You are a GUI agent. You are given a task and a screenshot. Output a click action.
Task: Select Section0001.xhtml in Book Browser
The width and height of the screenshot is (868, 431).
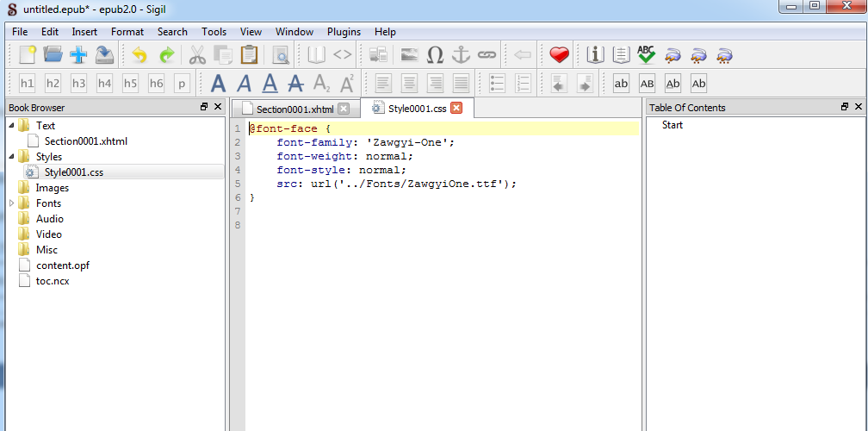click(x=86, y=141)
